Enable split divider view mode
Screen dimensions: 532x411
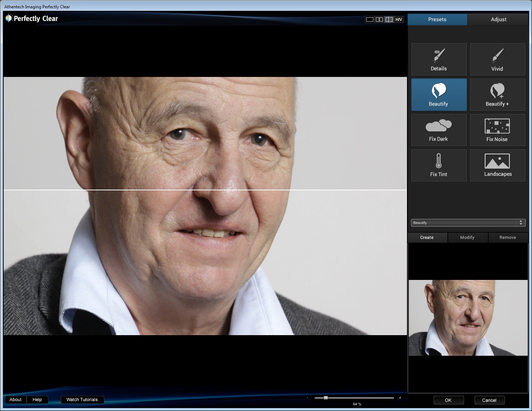tap(389, 20)
